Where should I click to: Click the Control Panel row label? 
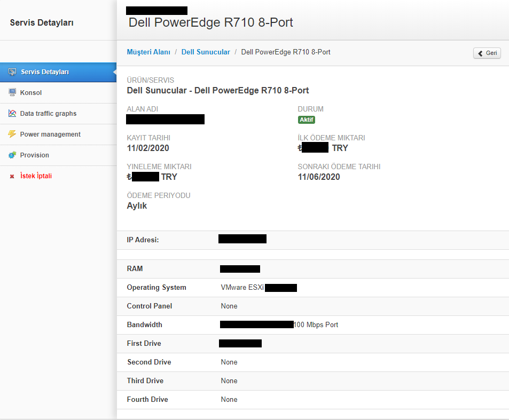150,306
